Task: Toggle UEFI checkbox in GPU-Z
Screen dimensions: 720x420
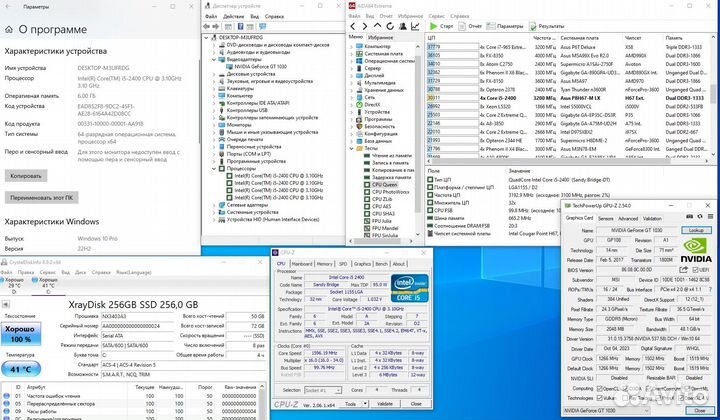Action: (x=696, y=270)
